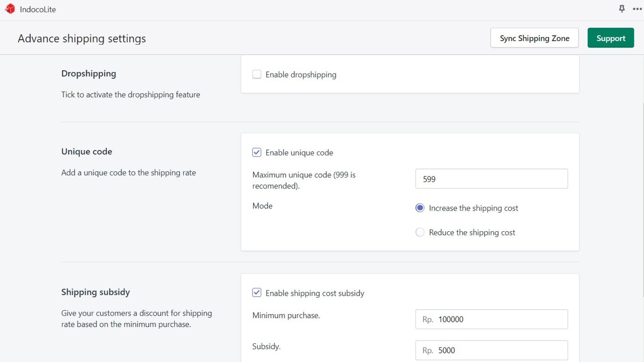The width and height of the screenshot is (644, 362).
Task: Click the IndocoLite logo icon
Action: click(x=10, y=9)
